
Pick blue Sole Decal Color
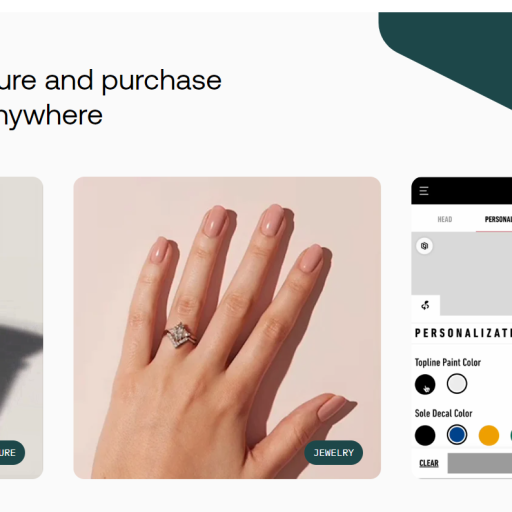click(457, 435)
